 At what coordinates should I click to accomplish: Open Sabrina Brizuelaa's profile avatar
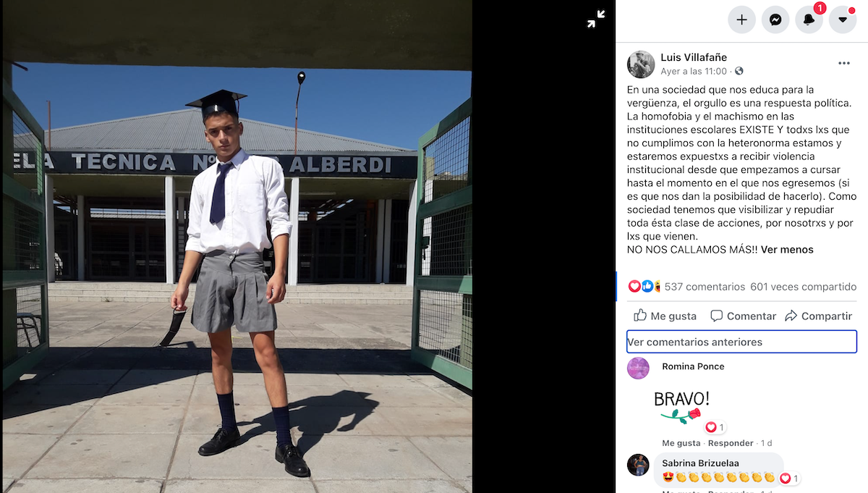pyautogui.click(x=638, y=465)
